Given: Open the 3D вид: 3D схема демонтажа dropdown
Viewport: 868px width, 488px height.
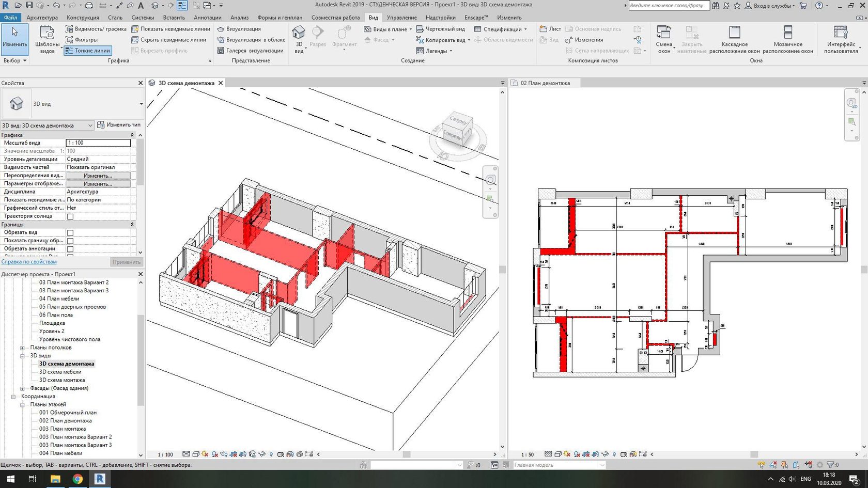Looking at the screenshot, I should click(x=47, y=125).
